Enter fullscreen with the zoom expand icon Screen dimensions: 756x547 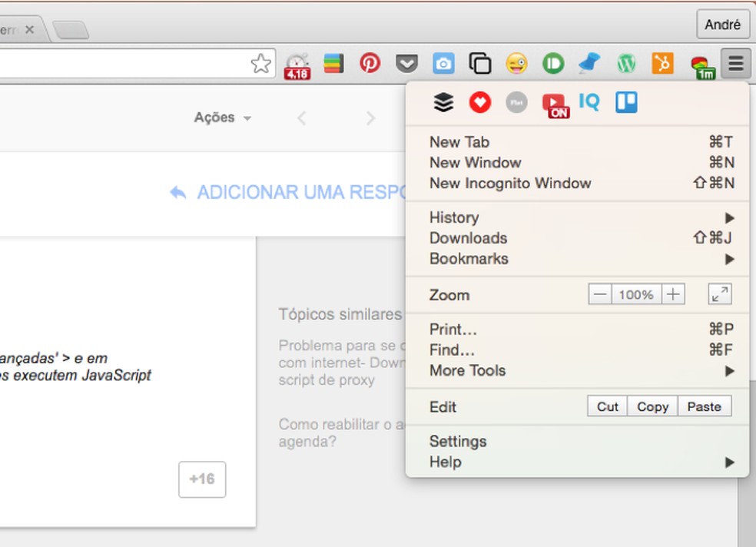point(719,294)
